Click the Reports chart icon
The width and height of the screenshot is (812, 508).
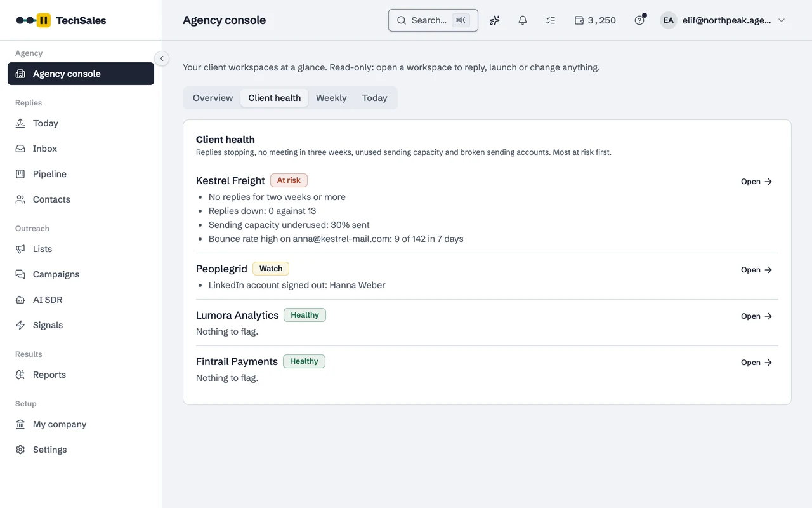tap(20, 375)
